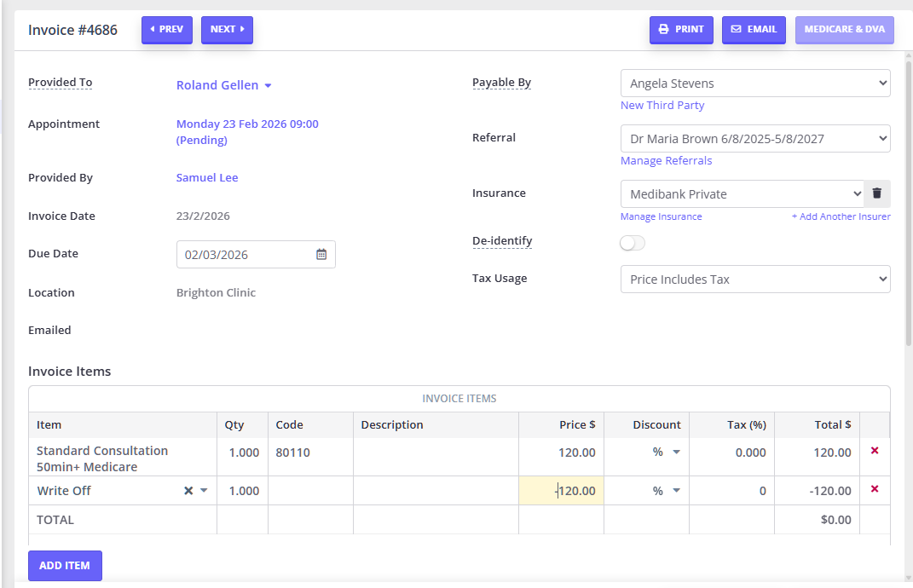Expand the Referral dropdown

[x=754, y=138]
